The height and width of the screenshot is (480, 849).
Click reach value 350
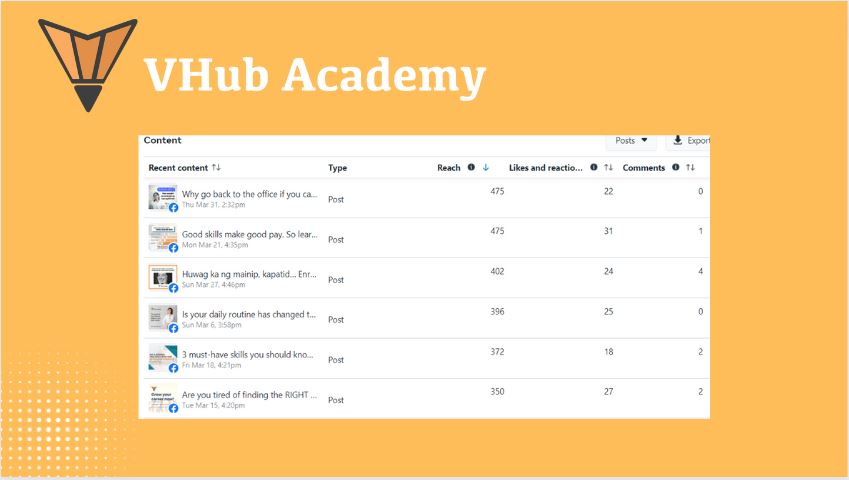497,391
